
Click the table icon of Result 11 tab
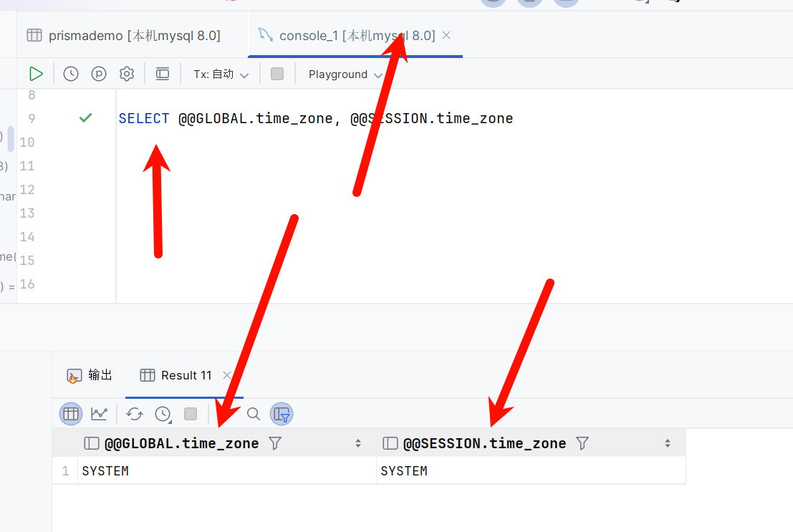point(148,375)
